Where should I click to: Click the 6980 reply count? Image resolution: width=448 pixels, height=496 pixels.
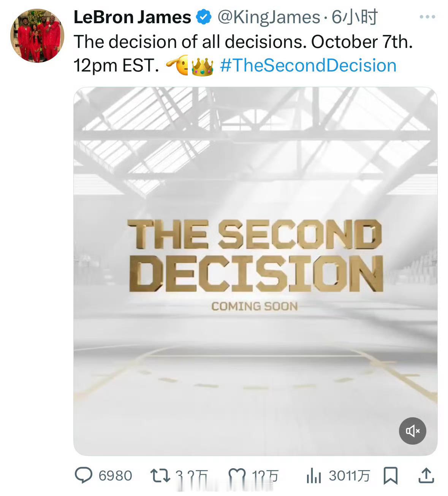115,475
